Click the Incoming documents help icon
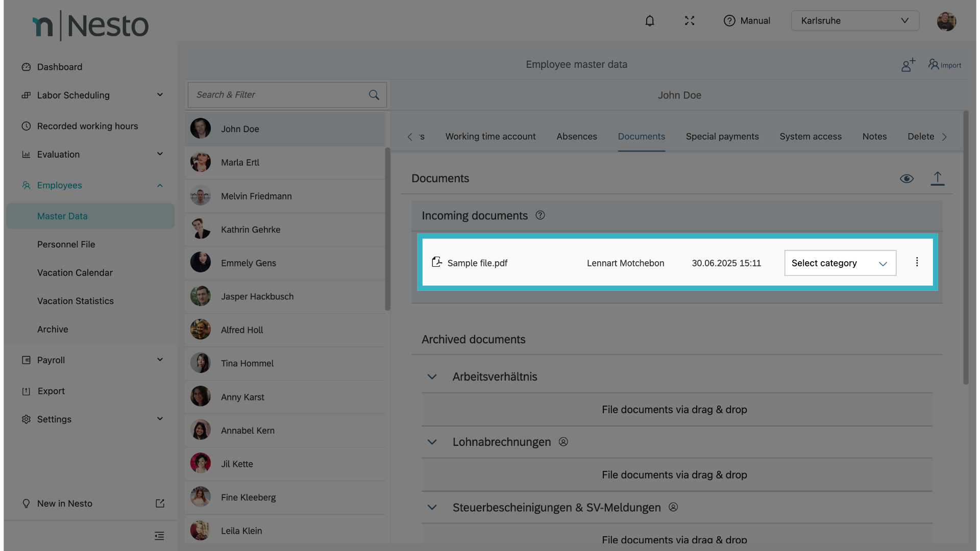 [x=540, y=215]
